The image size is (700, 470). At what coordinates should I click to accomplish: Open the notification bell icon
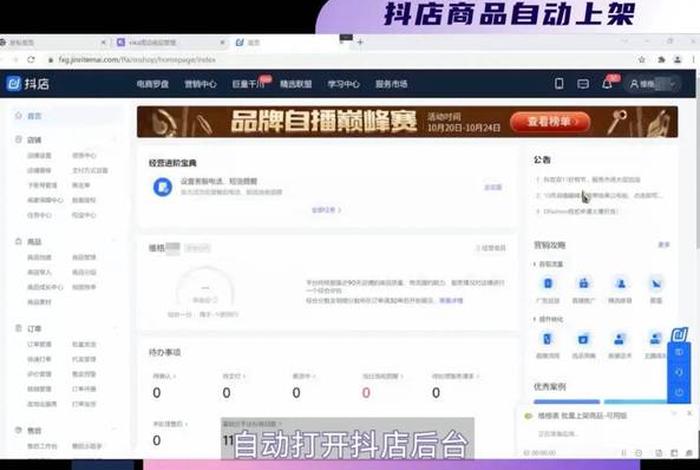point(607,83)
